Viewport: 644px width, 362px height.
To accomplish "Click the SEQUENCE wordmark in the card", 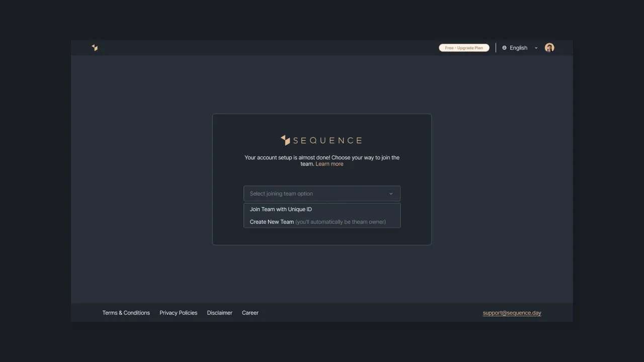I will pyautogui.click(x=328, y=140).
